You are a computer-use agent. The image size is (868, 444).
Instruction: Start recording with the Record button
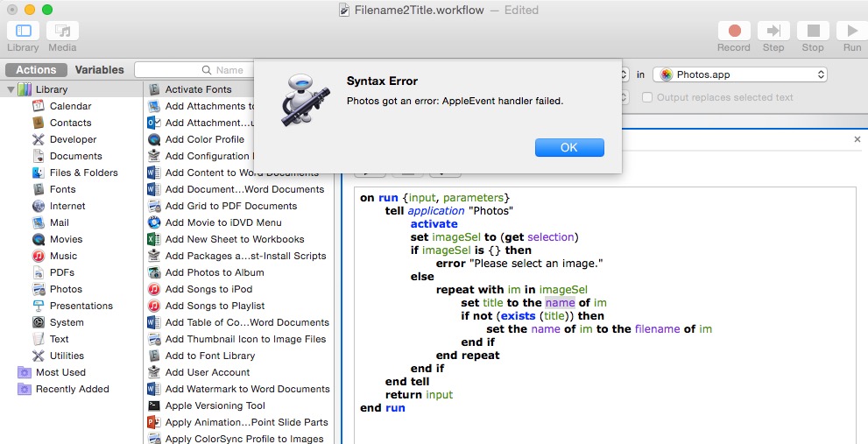tap(734, 31)
